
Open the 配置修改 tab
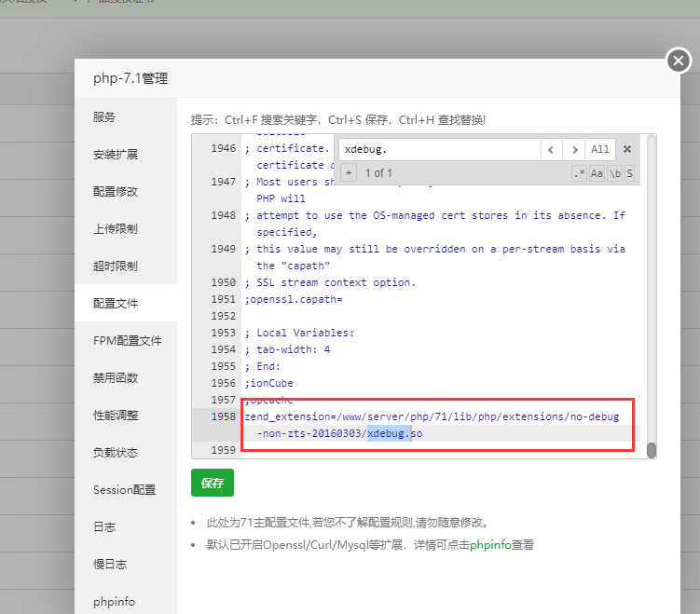pos(126,191)
